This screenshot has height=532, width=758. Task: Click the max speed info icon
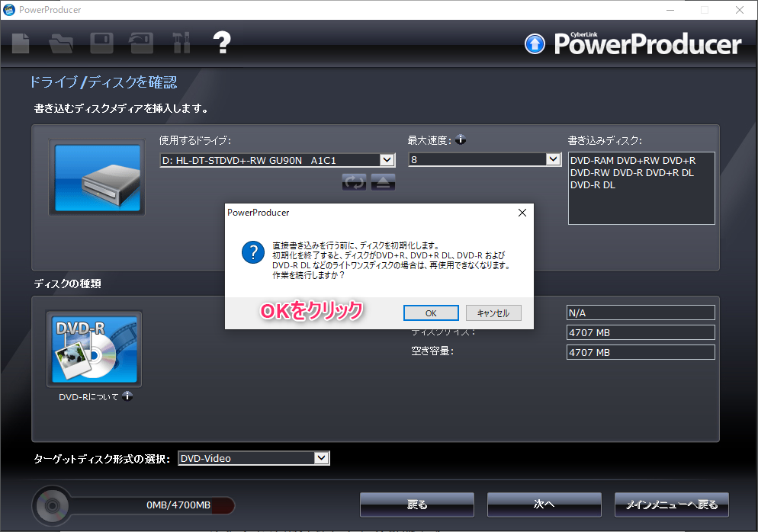click(x=461, y=139)
